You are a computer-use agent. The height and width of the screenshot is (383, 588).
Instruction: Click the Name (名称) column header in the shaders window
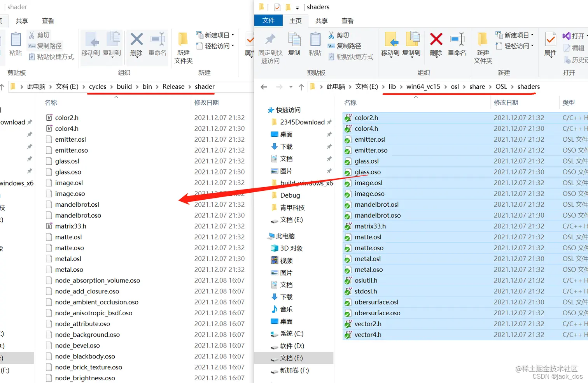click(x=350, y=103)
